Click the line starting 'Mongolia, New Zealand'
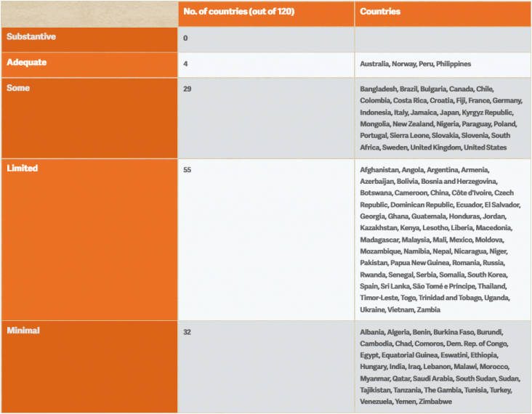532x414 pixels. tap(438, 123)
